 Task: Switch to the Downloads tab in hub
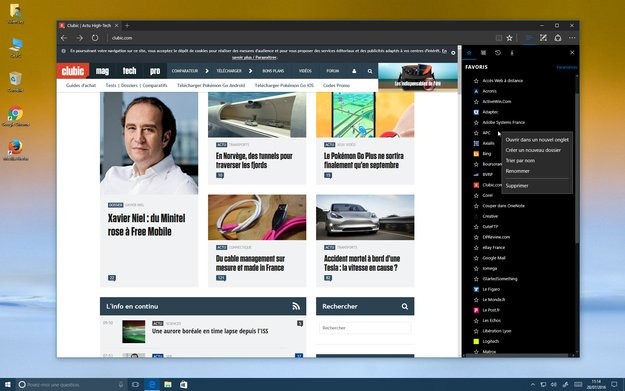coord(512,53)
